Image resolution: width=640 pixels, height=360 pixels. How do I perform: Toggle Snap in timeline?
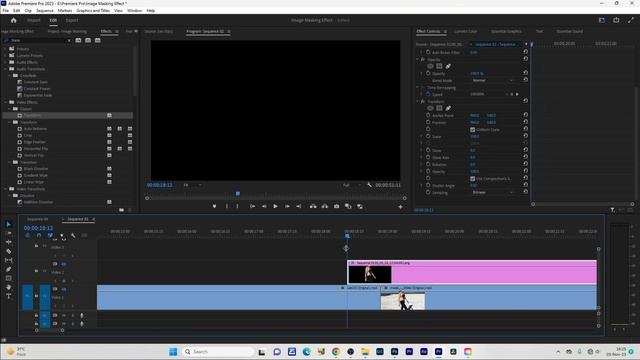[39, 236]
